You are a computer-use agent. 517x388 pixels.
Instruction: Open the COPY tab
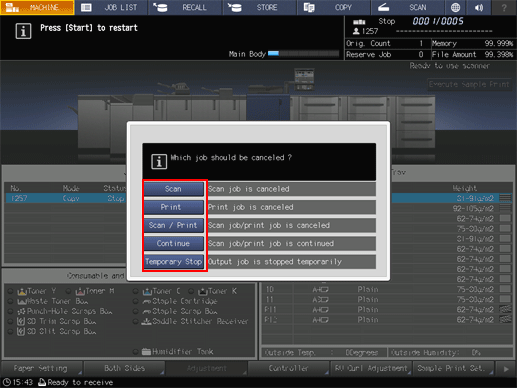[334, 7]
